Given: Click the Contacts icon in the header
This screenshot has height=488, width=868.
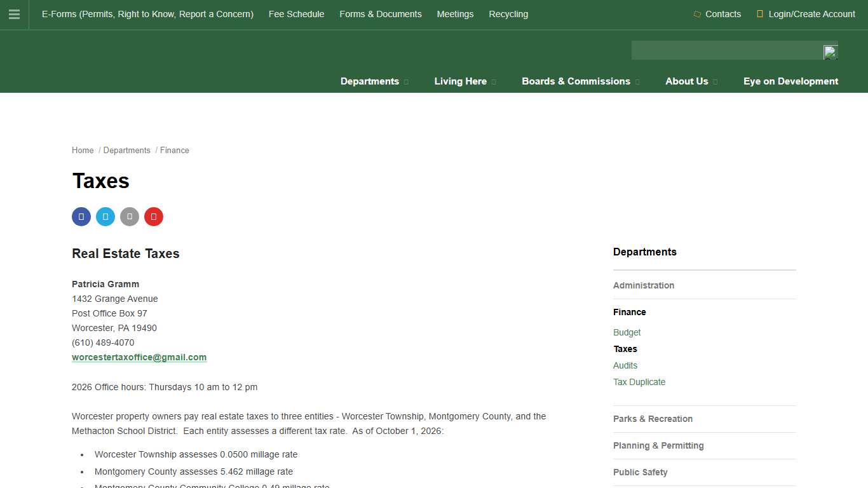Looking at the screenshot, I should (696, 14).
